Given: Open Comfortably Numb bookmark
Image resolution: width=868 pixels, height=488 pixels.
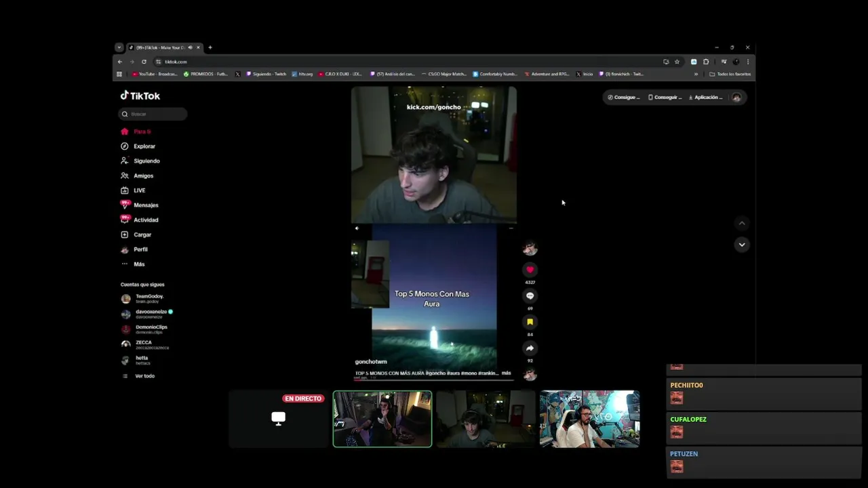Looking at the screenshot, I should point(495,74).
